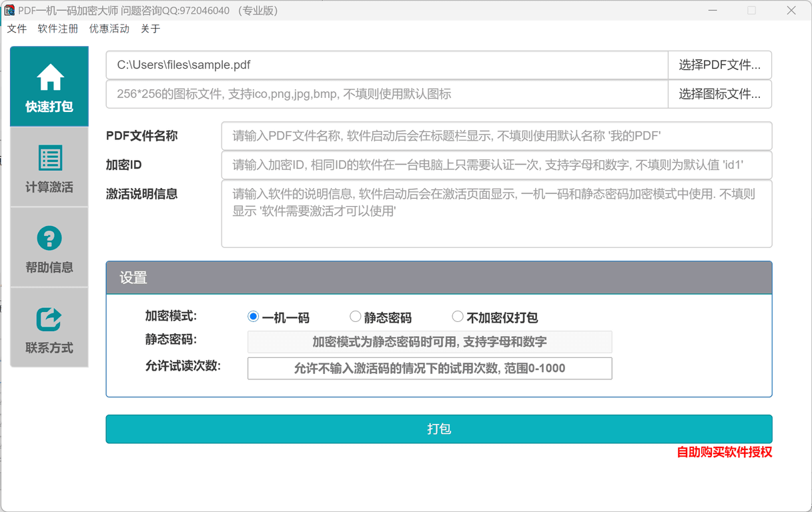
Task: Open the 关于 menu
Action: pos(150,29)
